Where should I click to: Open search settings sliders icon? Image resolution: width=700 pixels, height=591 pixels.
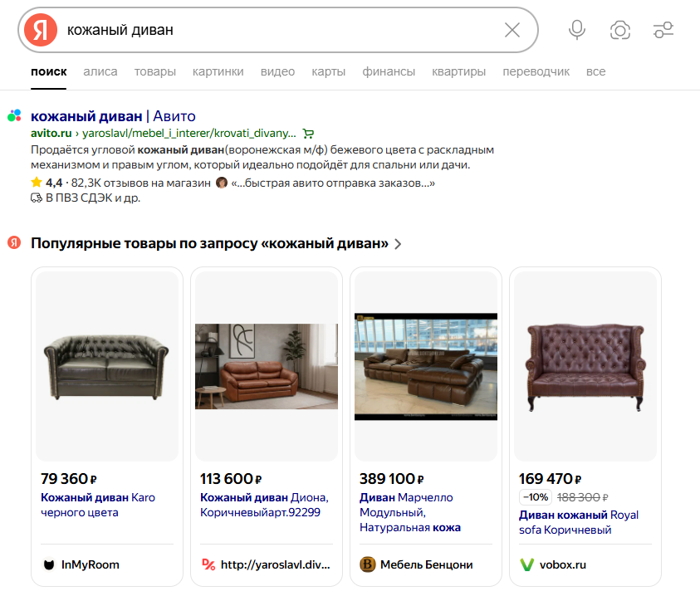[663, 30]
